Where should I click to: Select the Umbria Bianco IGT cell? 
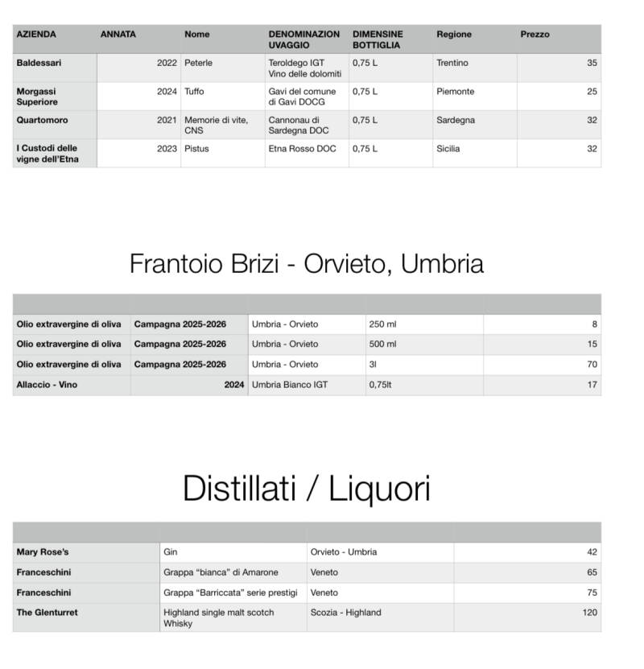click(x=290, y=385)
